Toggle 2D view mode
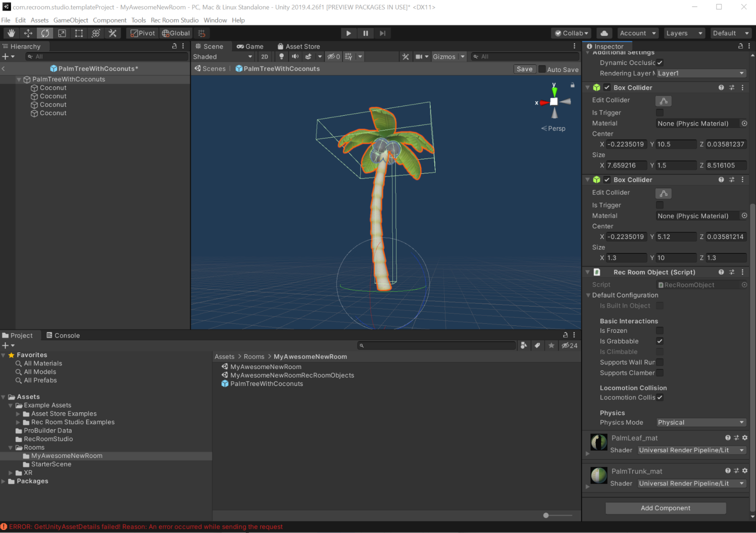756x533 pixels. tap(265, 57)
